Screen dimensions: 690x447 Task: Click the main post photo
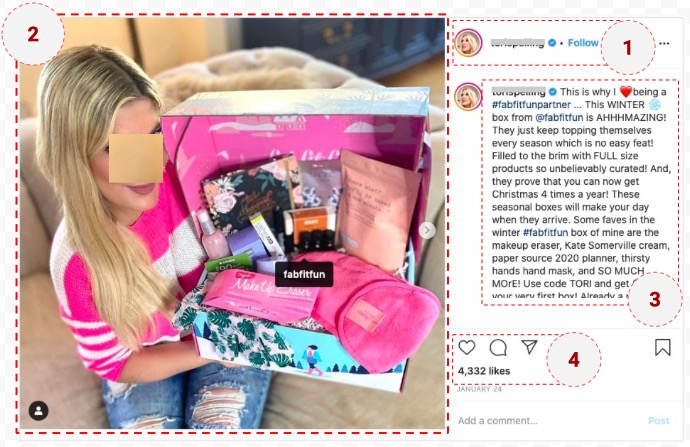coord(232,224)
